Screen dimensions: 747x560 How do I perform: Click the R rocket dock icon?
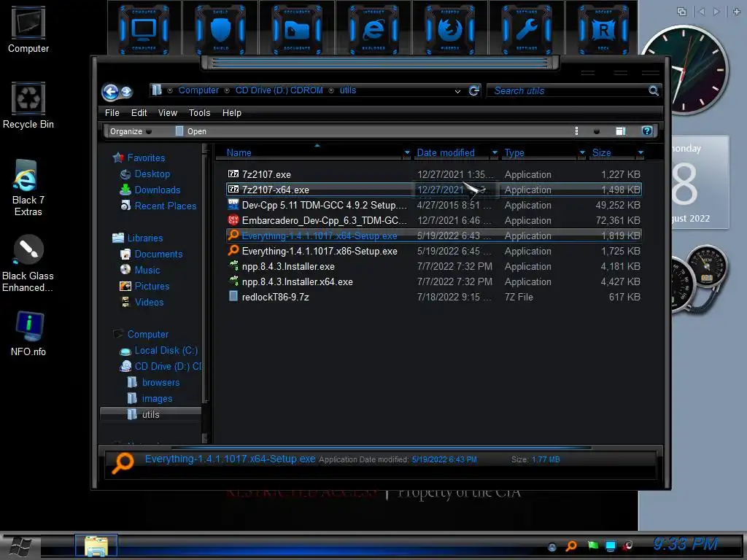[x=603, y=29]
